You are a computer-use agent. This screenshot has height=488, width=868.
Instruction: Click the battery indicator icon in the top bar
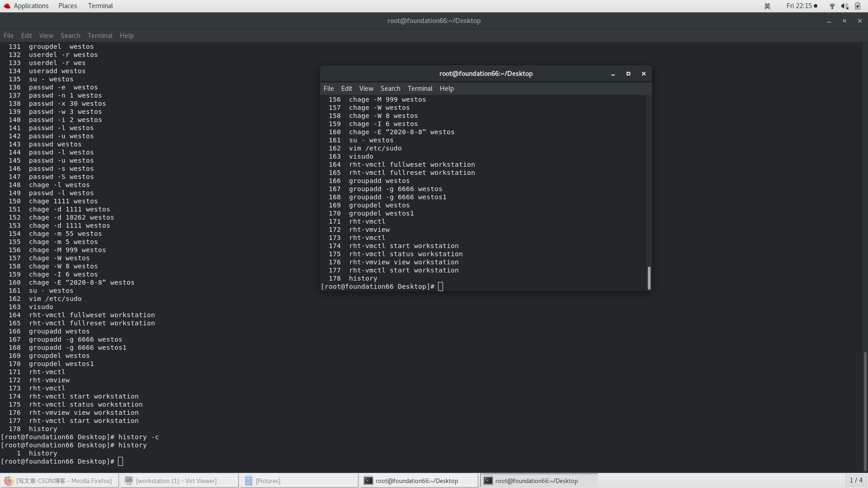click(858, 6)
